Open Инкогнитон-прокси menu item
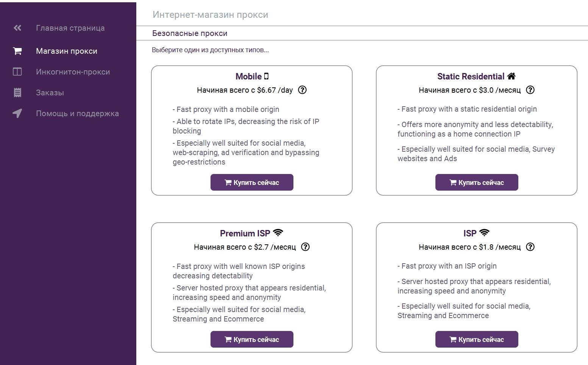The width and height of the screenshot is (588, 365). [x=73, y=72]
